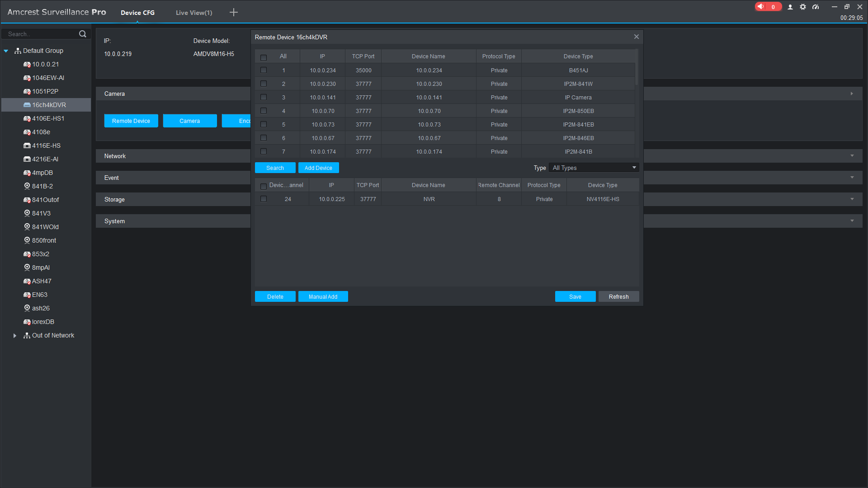Switch to the Live View(1) tab
The width and height of the screenshot is (868, 488).
(194, 13)
